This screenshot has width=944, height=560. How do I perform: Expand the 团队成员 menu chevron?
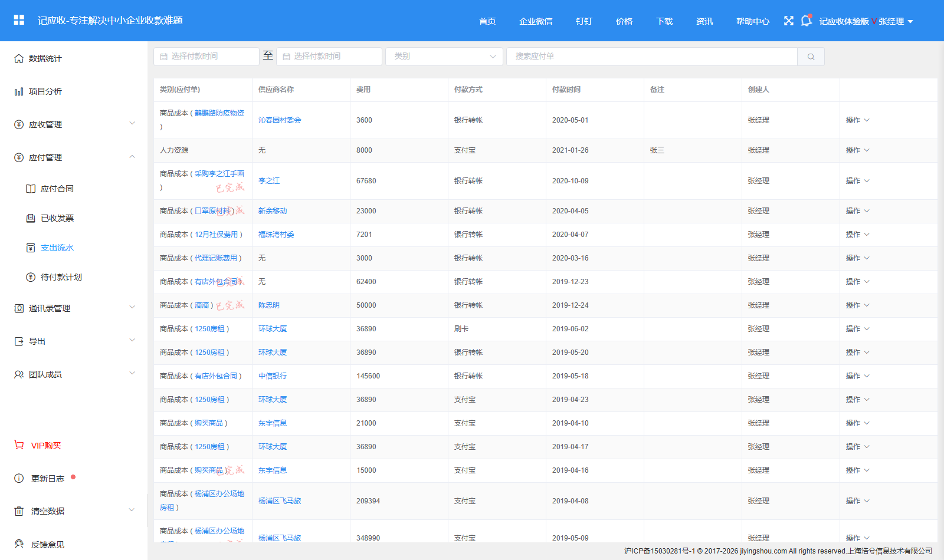pos(132,373)
